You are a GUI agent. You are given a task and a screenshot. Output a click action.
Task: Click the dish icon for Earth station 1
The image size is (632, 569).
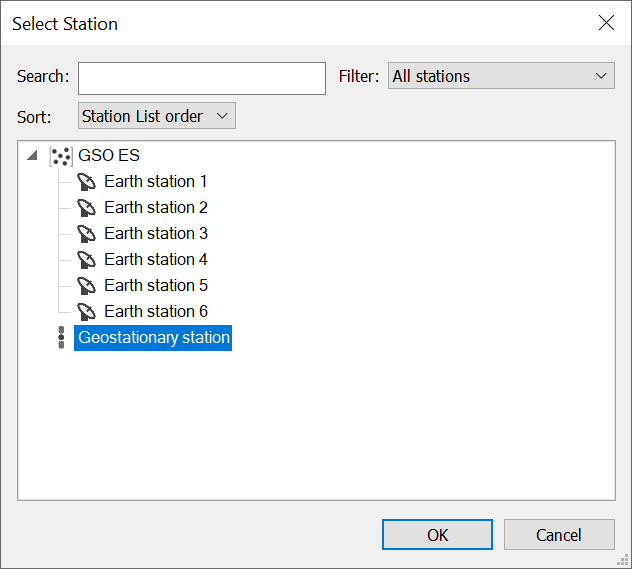[x=86, y=182]
